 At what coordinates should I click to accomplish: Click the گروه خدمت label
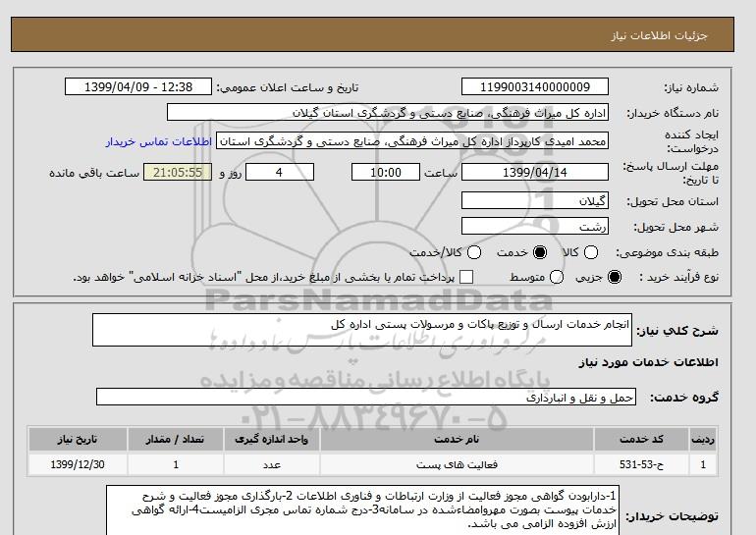point(684,398)
